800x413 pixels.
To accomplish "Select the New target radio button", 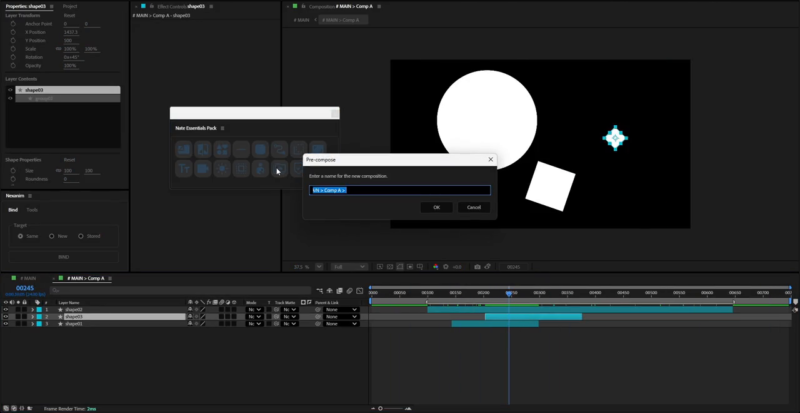I will [52, 236].
